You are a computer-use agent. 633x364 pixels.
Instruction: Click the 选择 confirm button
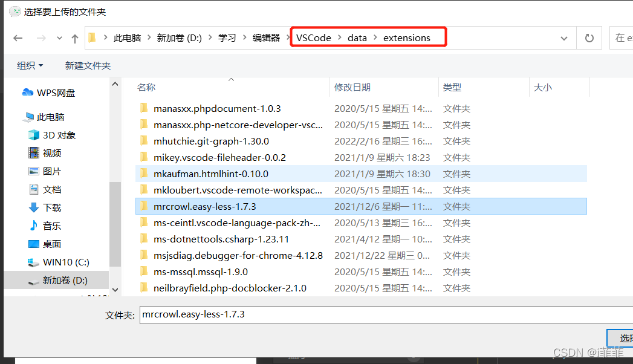click(x=622, y=338)
